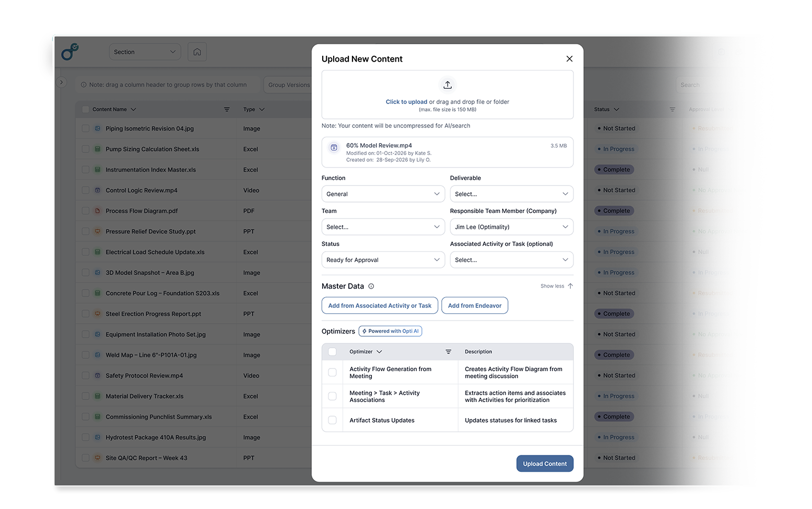Viewport: 812px width, 509px height.
Task: Open the Function dropdown set to General
Action: (x=383, y=194)
